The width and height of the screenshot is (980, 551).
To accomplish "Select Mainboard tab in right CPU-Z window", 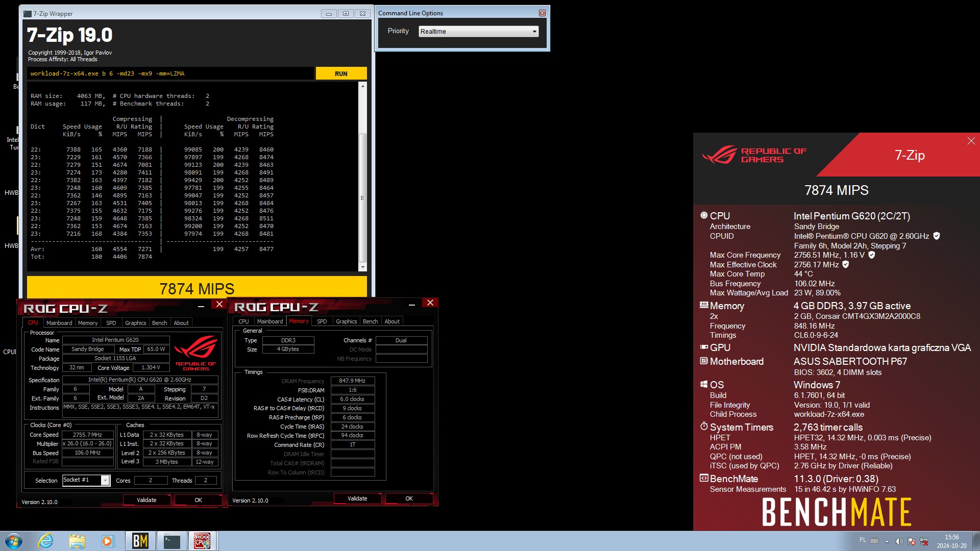I will [270, 321].
